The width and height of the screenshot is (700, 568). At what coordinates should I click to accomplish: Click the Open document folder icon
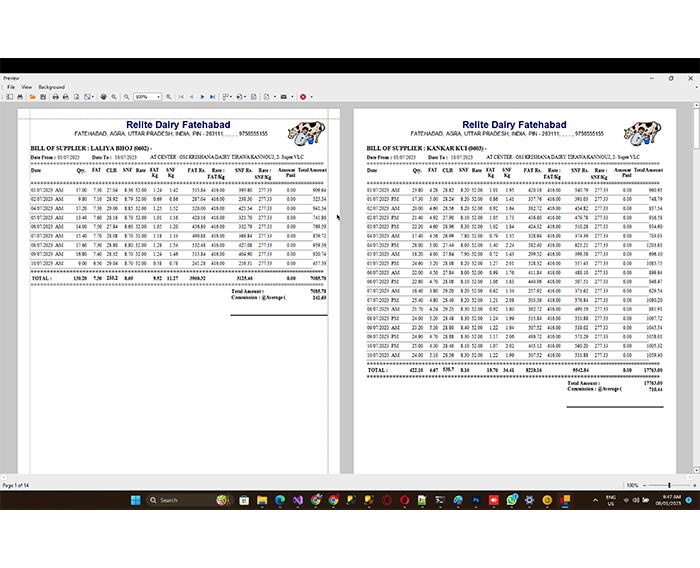tap(33, 97)
